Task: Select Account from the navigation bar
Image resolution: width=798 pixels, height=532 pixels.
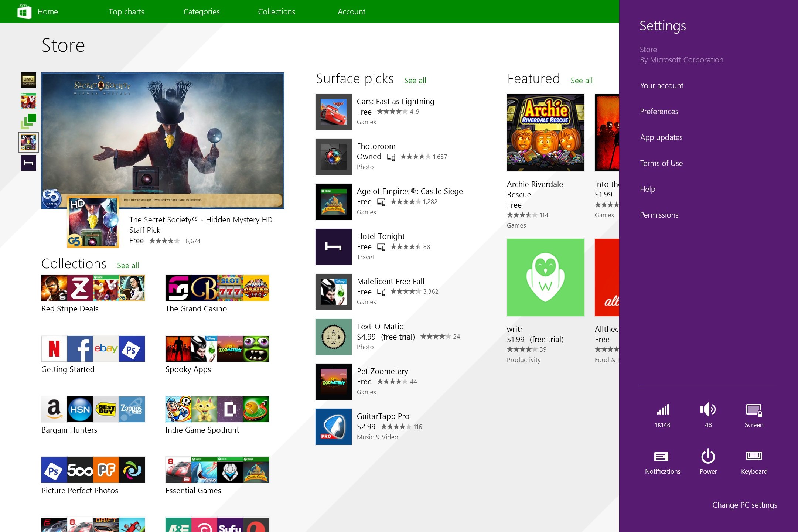Action: click(x=351, y=11)
